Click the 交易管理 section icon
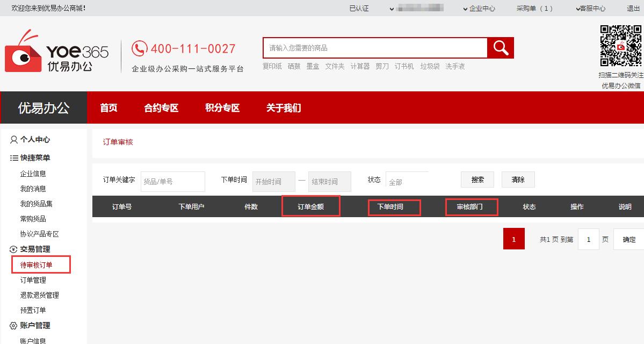This screenshot has height=344, width=644. coord(14,249)
